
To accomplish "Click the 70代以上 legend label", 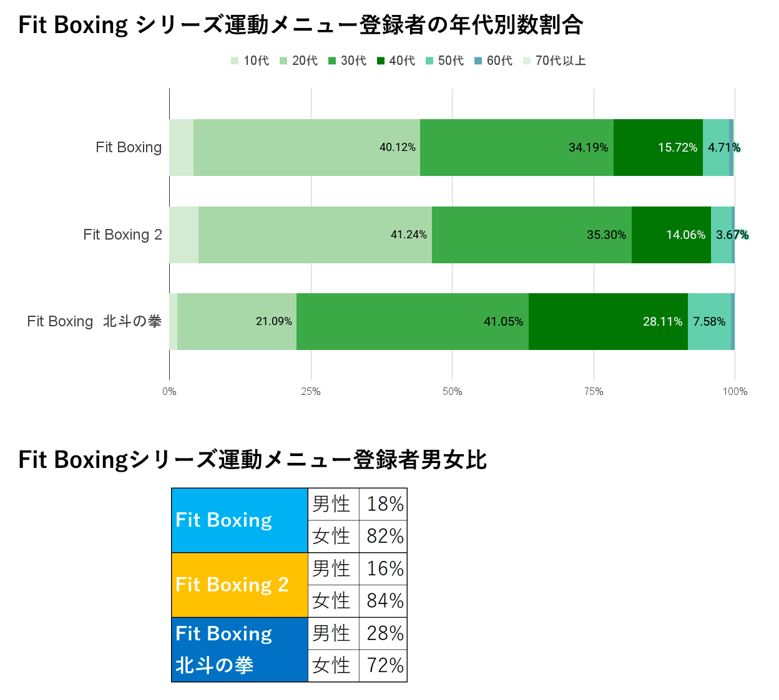I will click(561, 61).
